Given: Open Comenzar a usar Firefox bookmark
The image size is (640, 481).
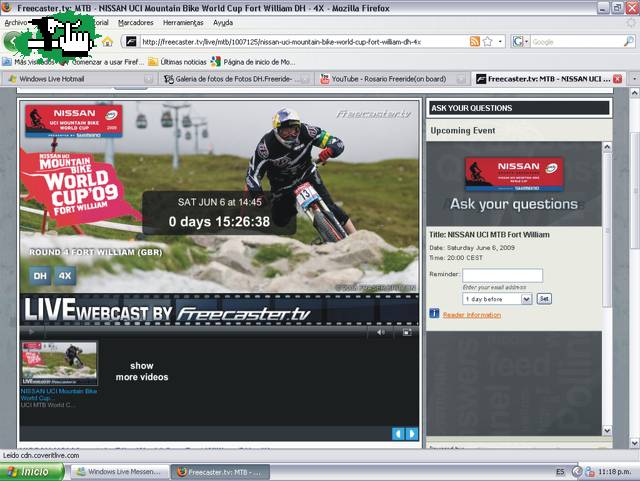Looking at the screenshot, I should tap(102, 62).
